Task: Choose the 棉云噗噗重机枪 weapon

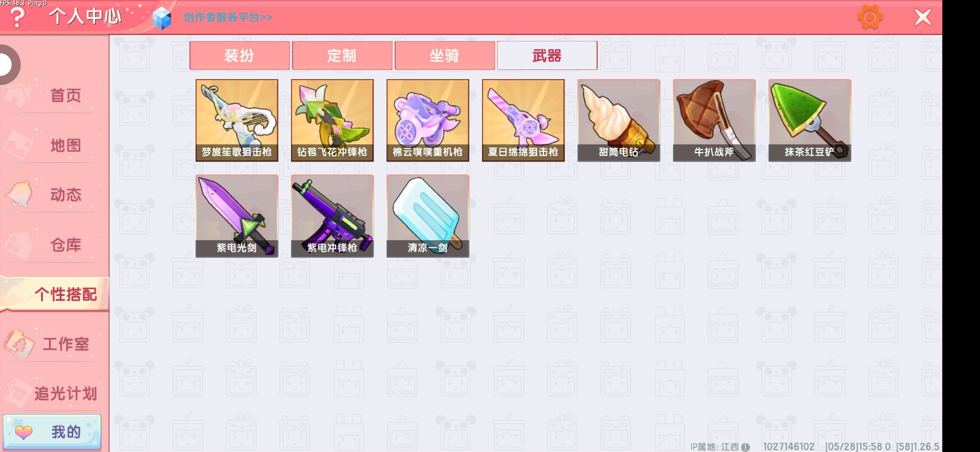Action: click(x=428, y=121)
